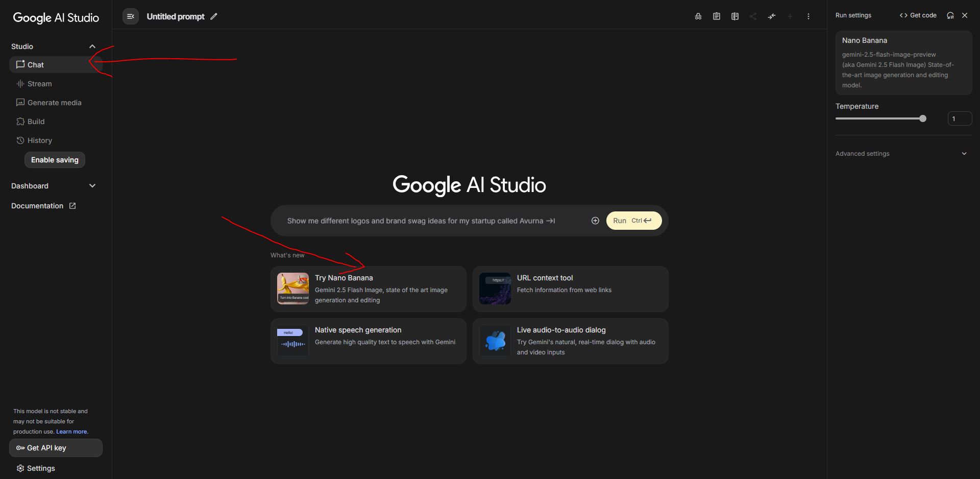The width and height of the screenshot is (980, 479).
Task: Close the Run settings panel
Action: tap(965, 15)
